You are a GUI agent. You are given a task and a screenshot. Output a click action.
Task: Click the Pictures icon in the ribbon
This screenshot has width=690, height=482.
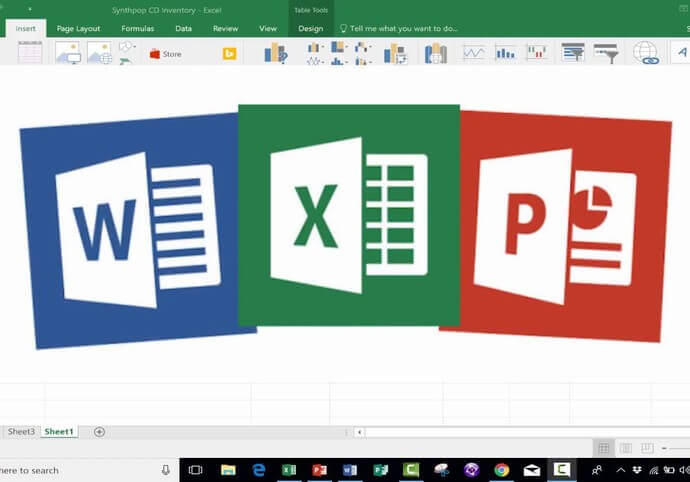tap(68, 53)
